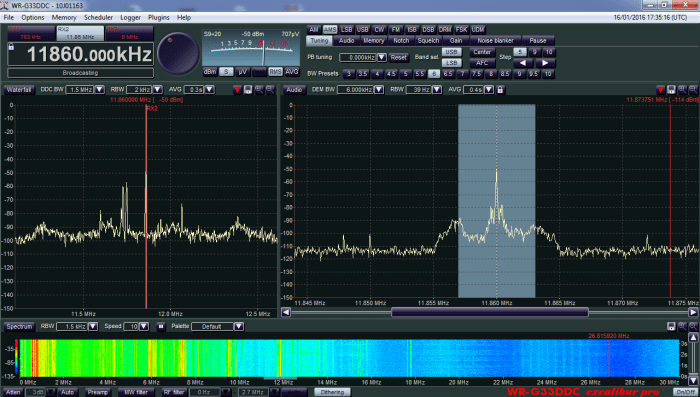Click right arrow of demodulator spectrum scrollbar
Image resolution: width=700 pixels, height=397 pixels.
coord(693,312)
